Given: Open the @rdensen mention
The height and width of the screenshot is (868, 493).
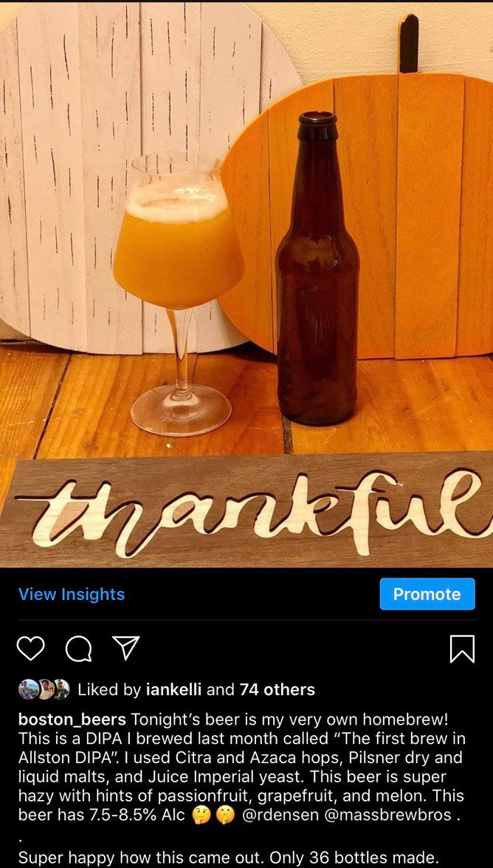Looking at the screenshot, I should [280, 816].
